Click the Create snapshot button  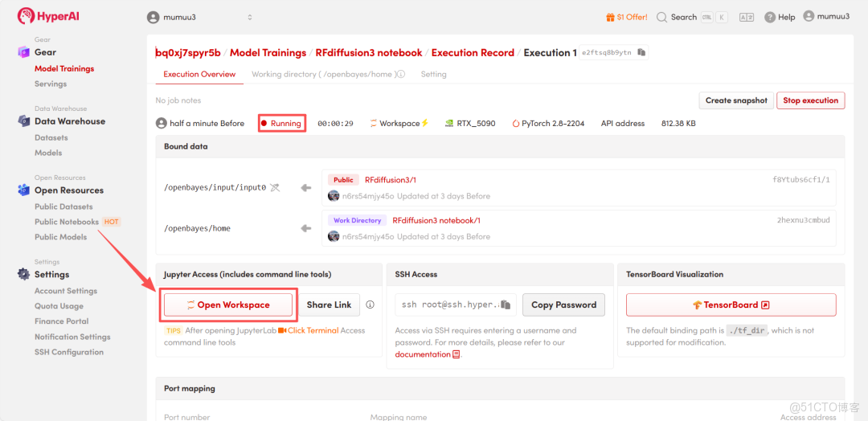[736, 100]
